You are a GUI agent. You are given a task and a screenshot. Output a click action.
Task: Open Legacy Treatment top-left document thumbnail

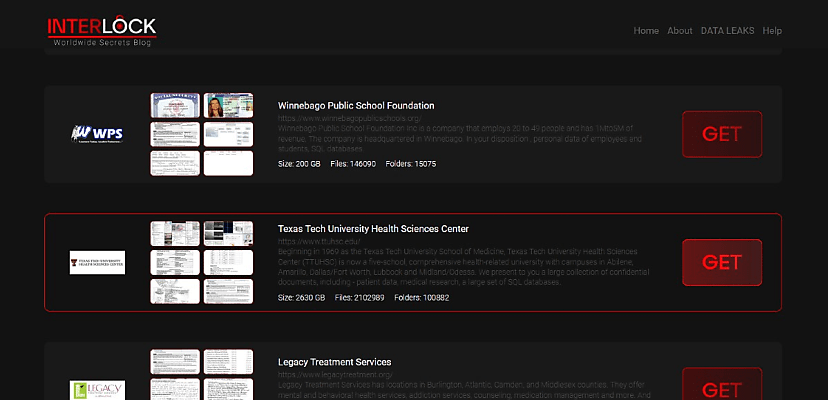tap(175, 361)
